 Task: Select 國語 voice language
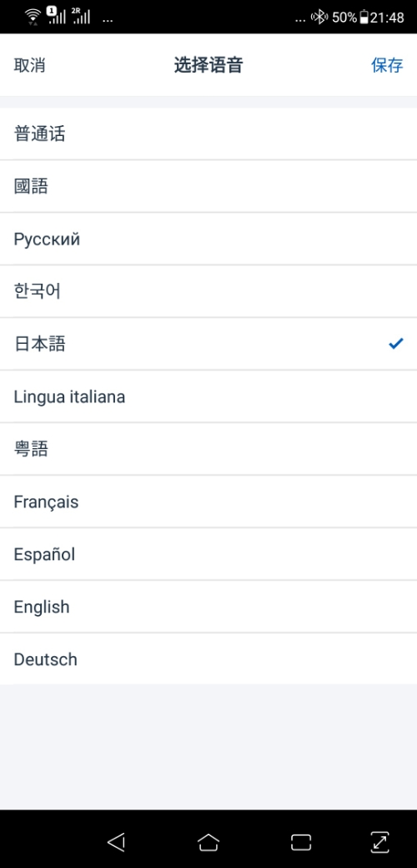208,187
